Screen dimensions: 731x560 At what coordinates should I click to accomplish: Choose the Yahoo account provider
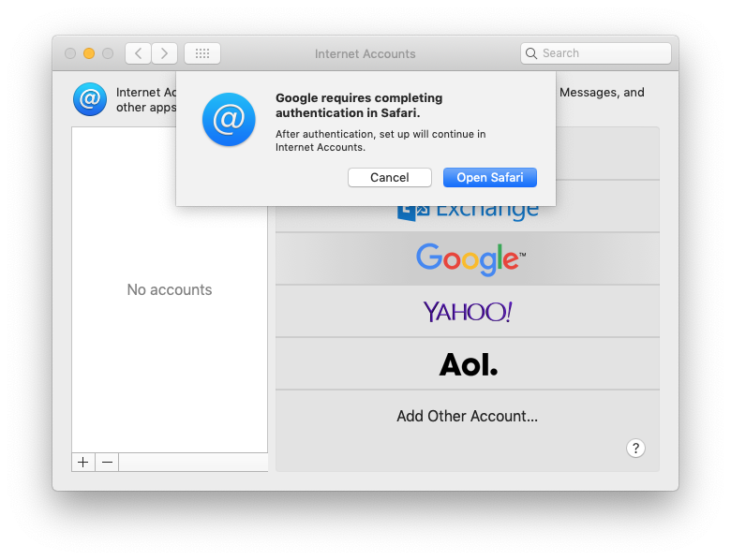click(467, 311)
